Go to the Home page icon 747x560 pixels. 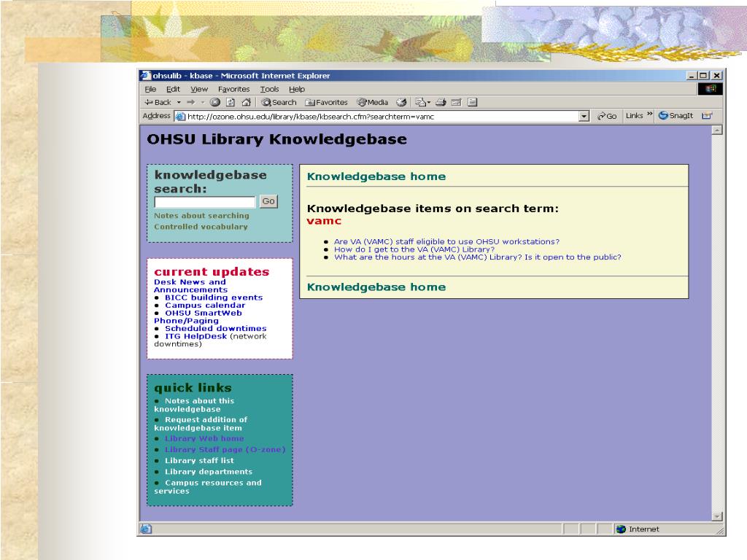click(x=247, y=102)
